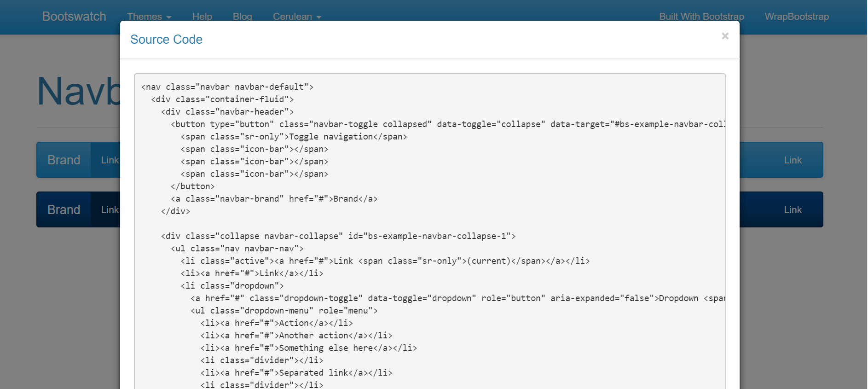Click the right-side Link in light blue navbar
The image size is (868, 389).
coord(793,160)
